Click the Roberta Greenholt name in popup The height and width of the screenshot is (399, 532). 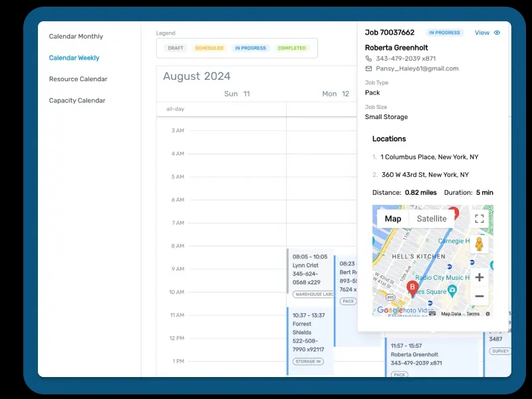point(396,47)
